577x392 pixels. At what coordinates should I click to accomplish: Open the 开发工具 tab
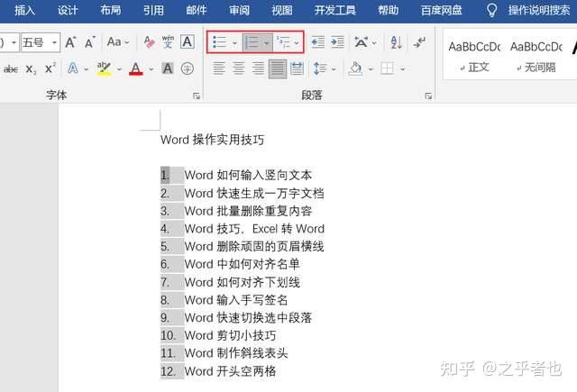click(x=335, y=10)
